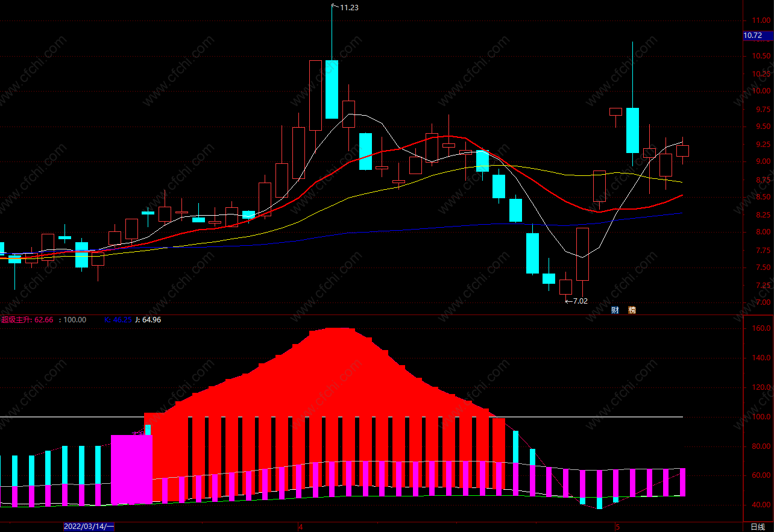Click the 8.25 price axis label
The height and width of the screenshot is (532, 774).
764,215
